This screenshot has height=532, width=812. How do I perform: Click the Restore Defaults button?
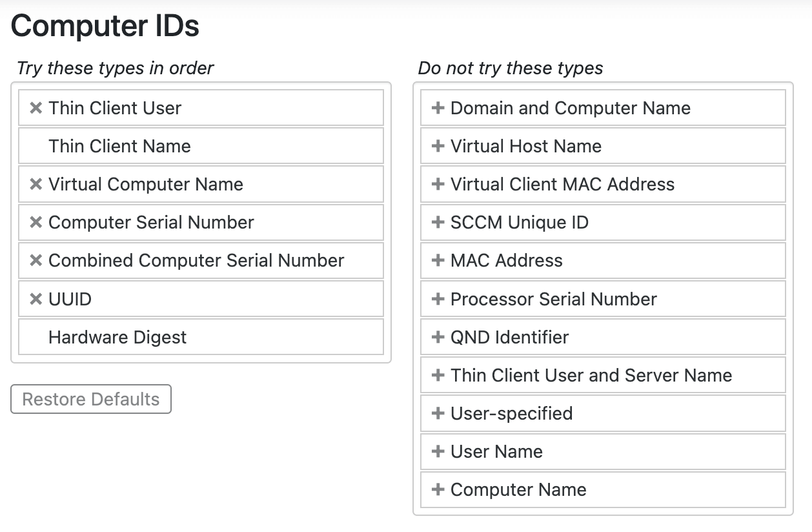(x=91, y=399)
